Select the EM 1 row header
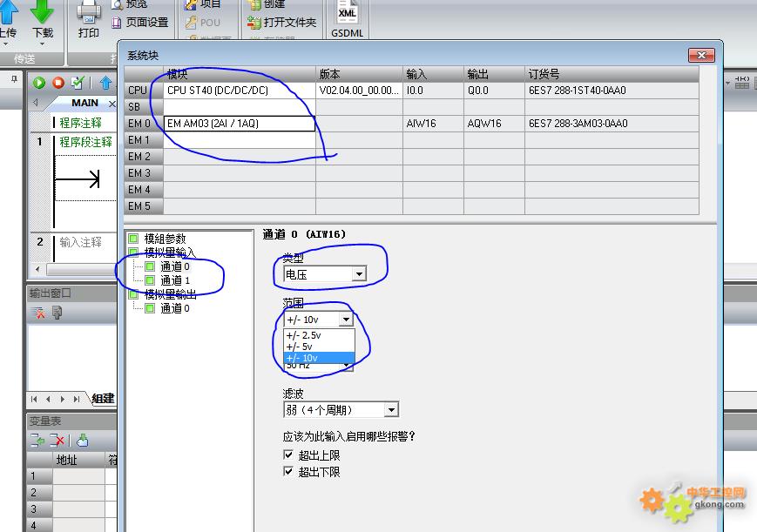 coord(144,140)
